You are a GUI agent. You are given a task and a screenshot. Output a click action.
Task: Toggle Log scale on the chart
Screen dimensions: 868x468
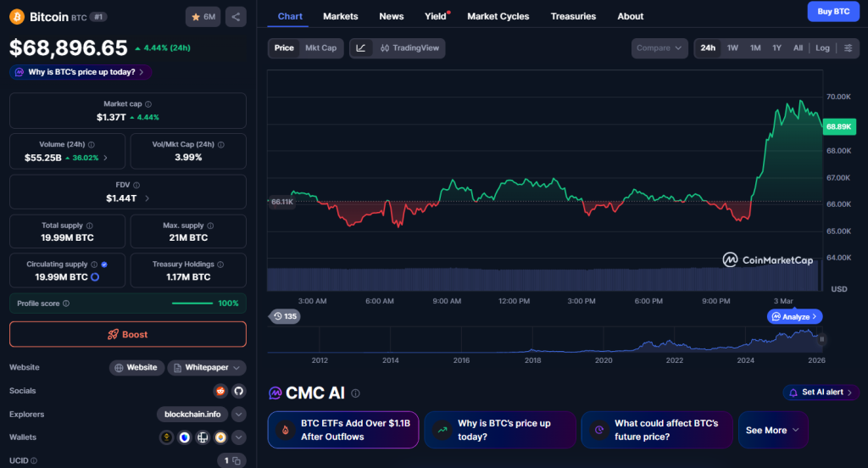pyautogui.click(x=822, y=48)
